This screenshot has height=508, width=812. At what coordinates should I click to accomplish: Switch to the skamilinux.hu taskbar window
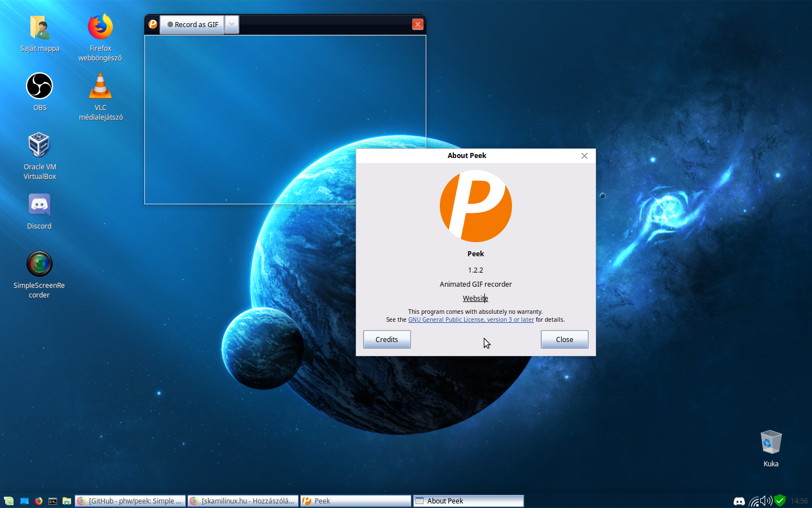pos(243,501)
